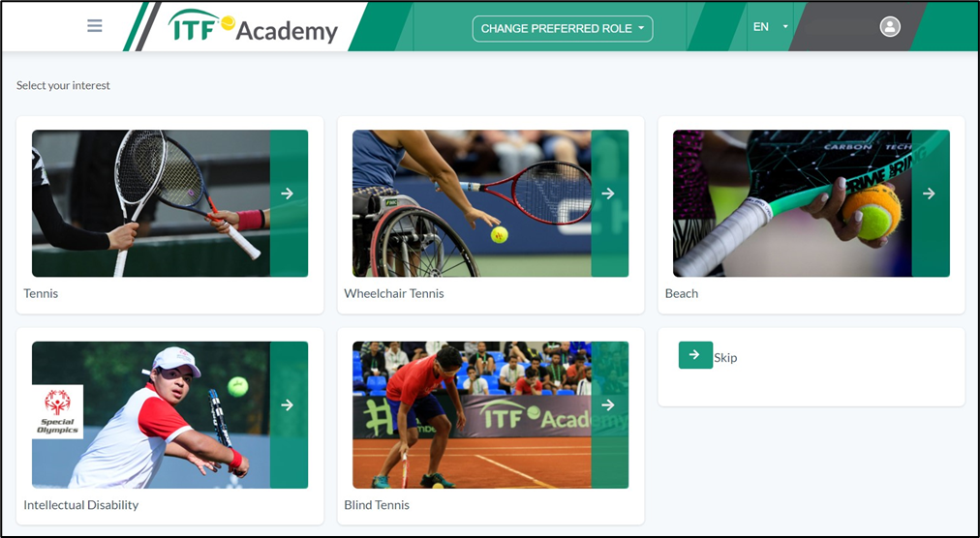Screen dimensions: 980x538
Task: Select the Tennis interest label
Action: [x=41, y=293]
